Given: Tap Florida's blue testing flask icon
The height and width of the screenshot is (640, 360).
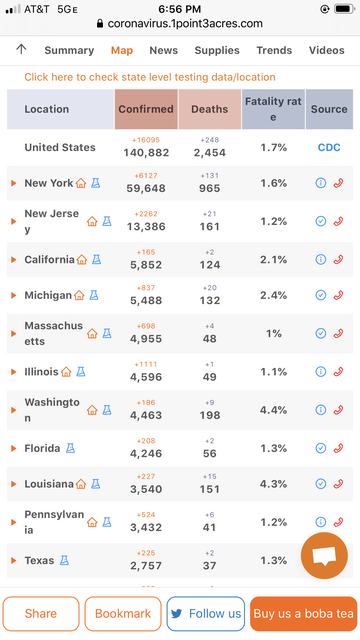Looking at the screenshot, I should pyautogui.click(x=70, y=448).
